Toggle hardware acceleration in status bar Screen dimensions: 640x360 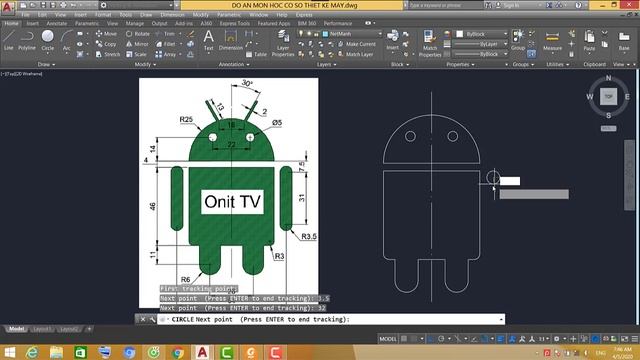pos(596,339)
